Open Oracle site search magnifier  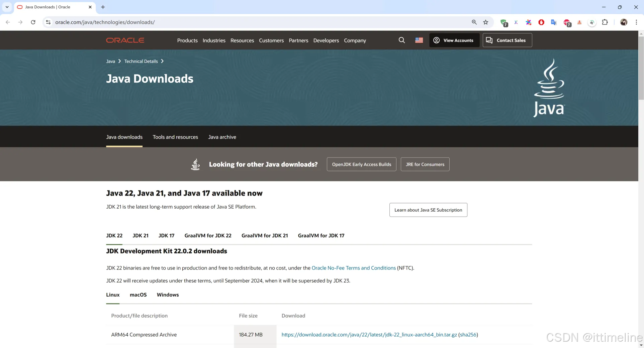402,40
